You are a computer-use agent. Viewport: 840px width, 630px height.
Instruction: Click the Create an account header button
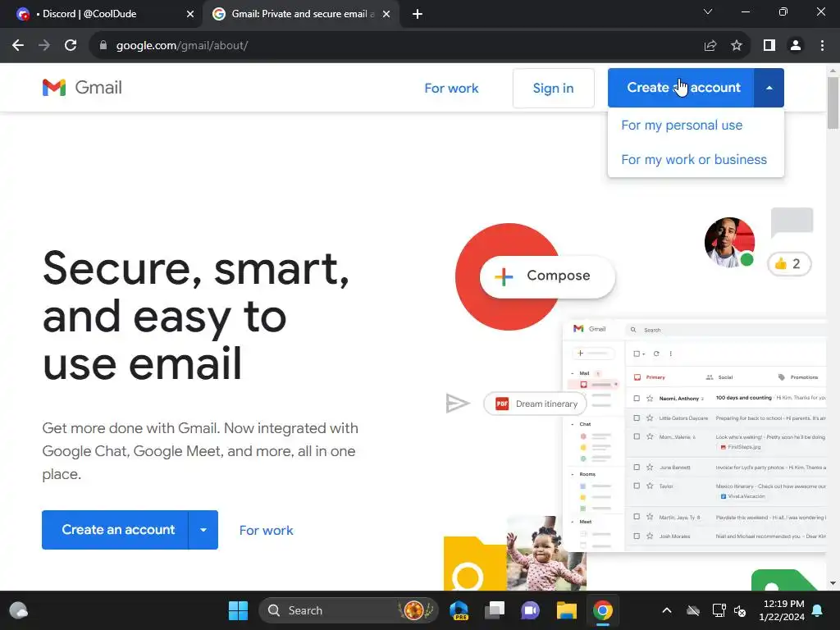[680, 88]
